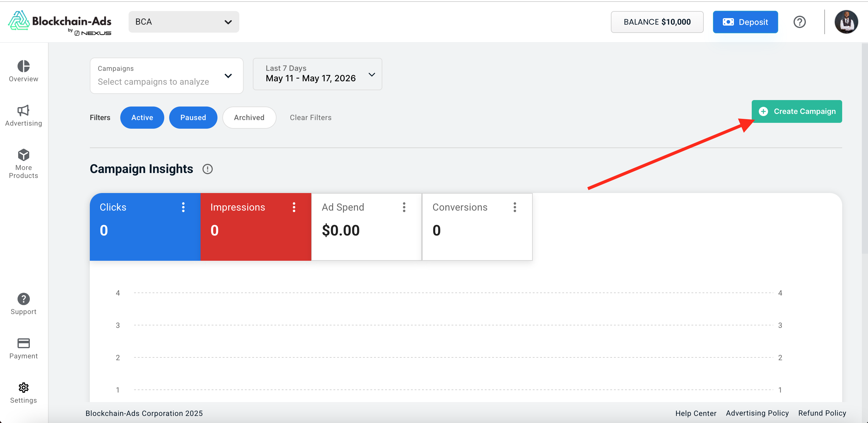The image size is (868, 423).
Task: Click the Create Campaign button
Action: pyautogui.click(x=797, y=111)
